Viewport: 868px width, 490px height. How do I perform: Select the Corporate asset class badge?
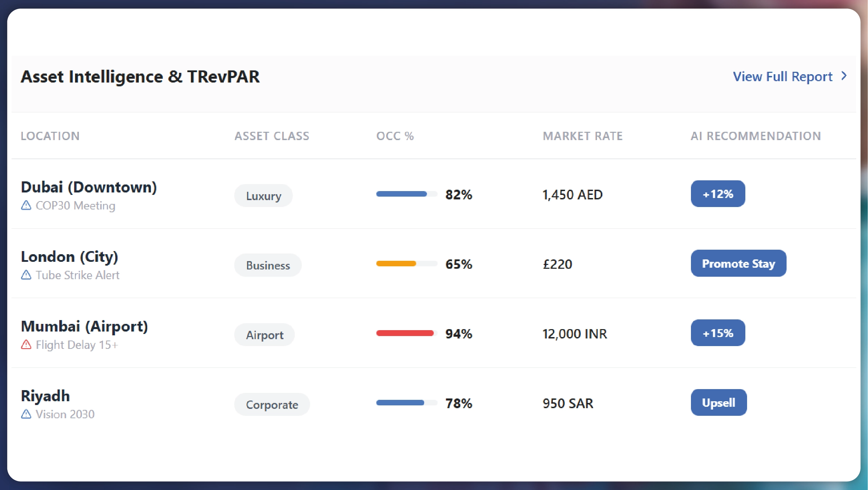(272, 404)
